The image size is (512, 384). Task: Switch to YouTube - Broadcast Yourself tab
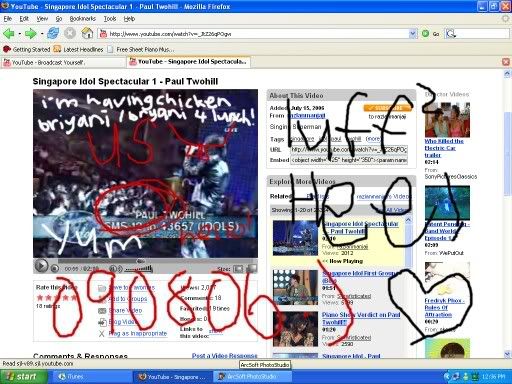(63, 62)
